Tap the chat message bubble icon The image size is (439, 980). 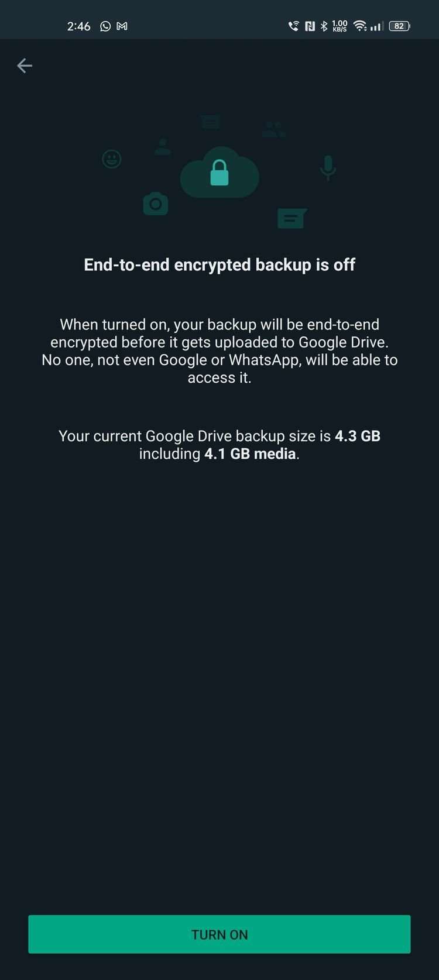coord(291,218)
